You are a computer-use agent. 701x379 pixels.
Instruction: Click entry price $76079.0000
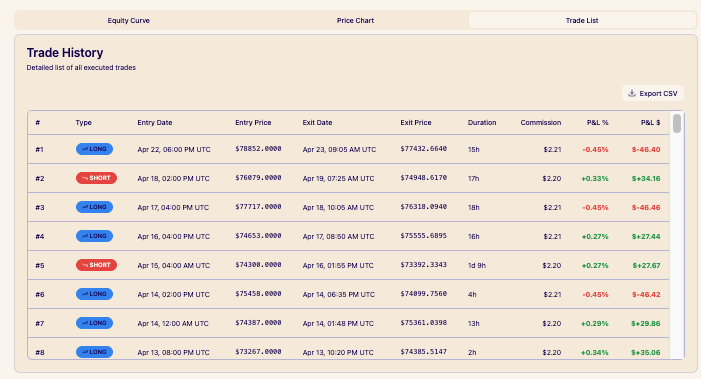pyautogui.click(x=258, y=178)
